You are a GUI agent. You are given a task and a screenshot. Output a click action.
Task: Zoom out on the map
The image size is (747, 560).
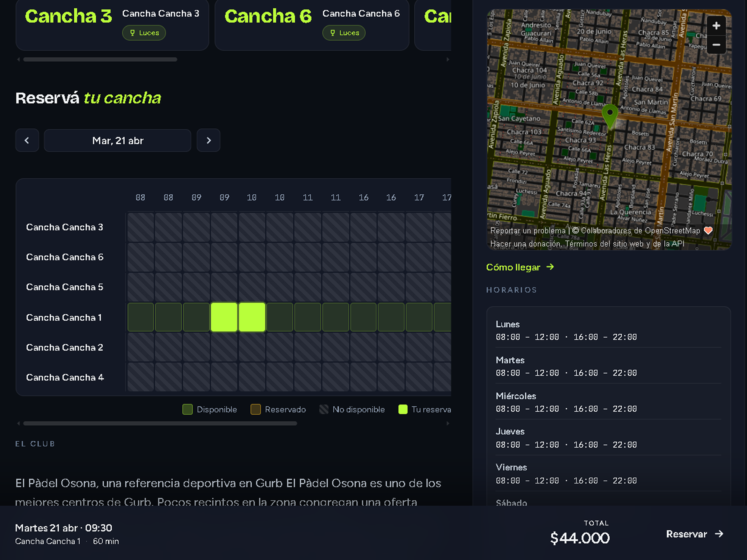point(716,44)
